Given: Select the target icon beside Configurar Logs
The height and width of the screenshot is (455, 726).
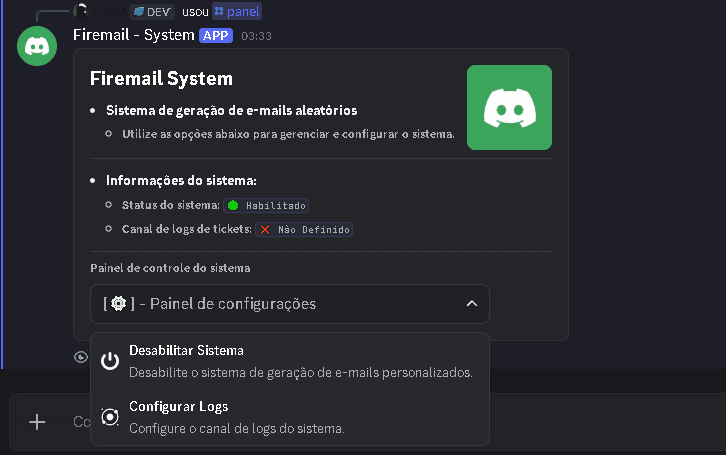Looking at the screenshot, I should pos(110,417).
